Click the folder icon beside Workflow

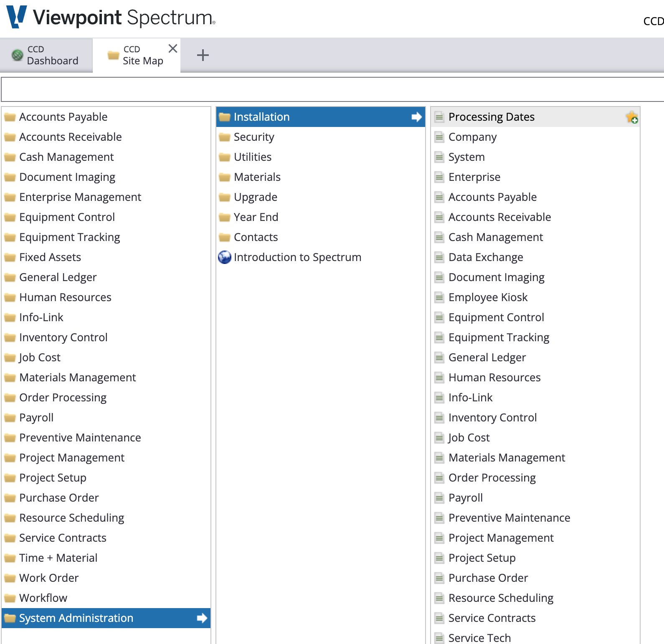(x=10, y=598)
